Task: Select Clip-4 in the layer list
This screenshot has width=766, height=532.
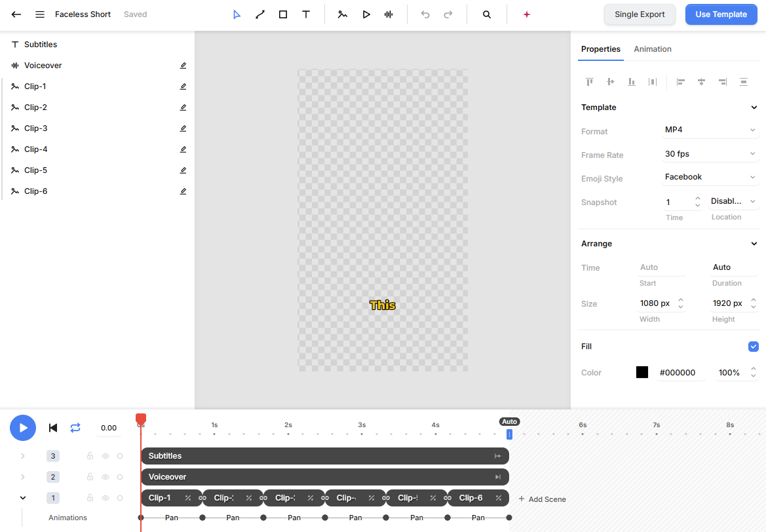Action: click(x=97, y=149)
